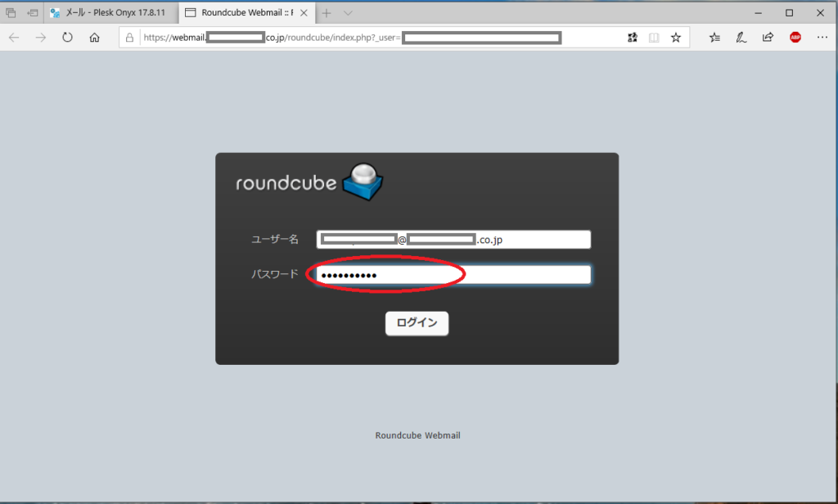The image size is (838, 504).
Task: Open the Settings and more menu
Action: tap(822, 37)
